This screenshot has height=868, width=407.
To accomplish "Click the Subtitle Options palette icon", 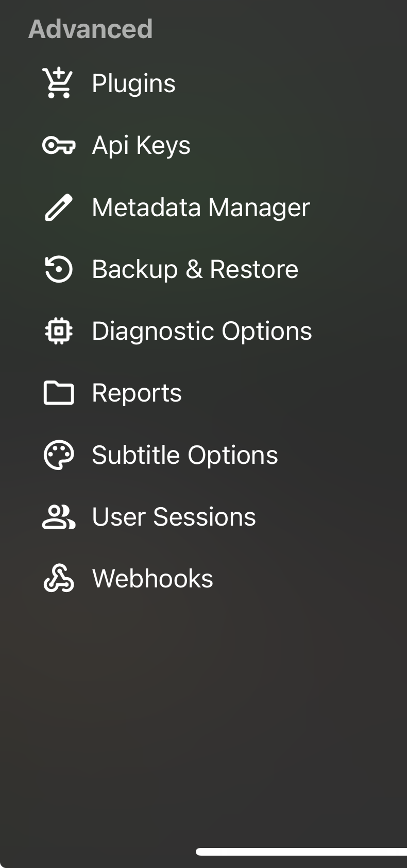I will point(58,455).
